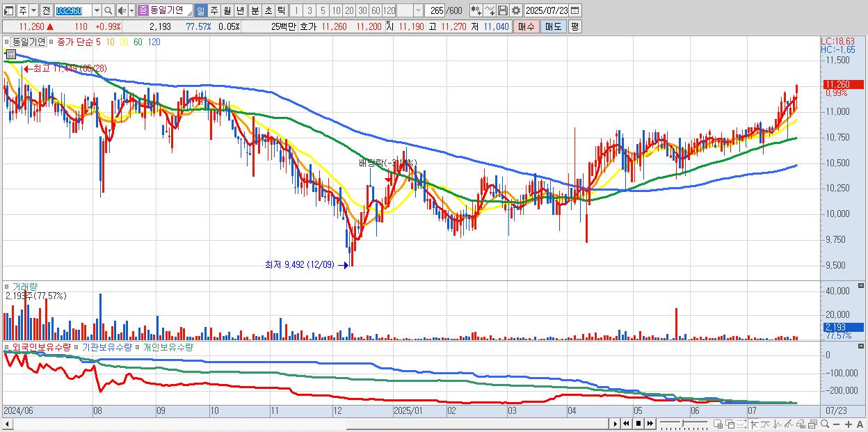868x432 pixels.
Task: Click the 전 market selector button
Action: click(46, 10)
